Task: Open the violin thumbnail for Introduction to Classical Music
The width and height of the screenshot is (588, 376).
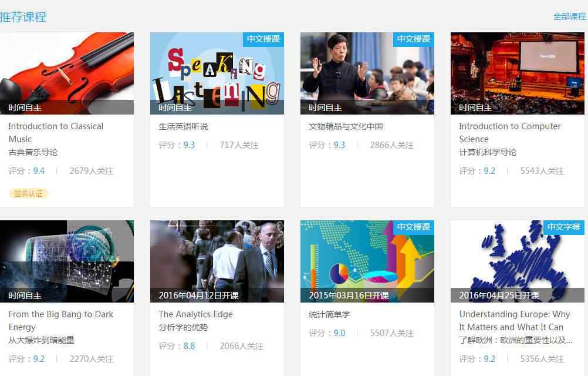Action: pyautogui.click(x=67, y=73)
